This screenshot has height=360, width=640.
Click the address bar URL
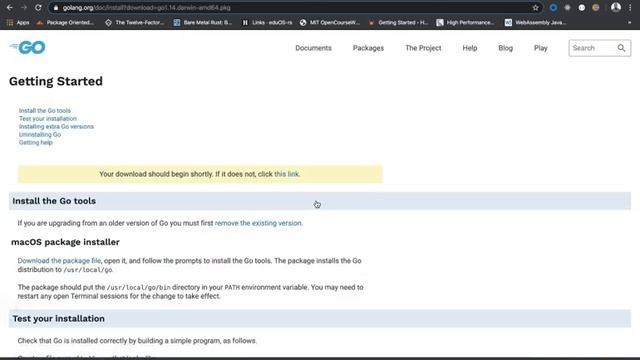click(147, 8)
